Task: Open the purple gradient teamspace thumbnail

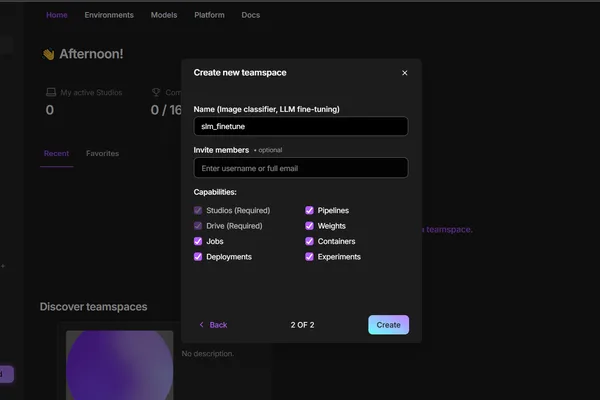Action: [119, 365]
